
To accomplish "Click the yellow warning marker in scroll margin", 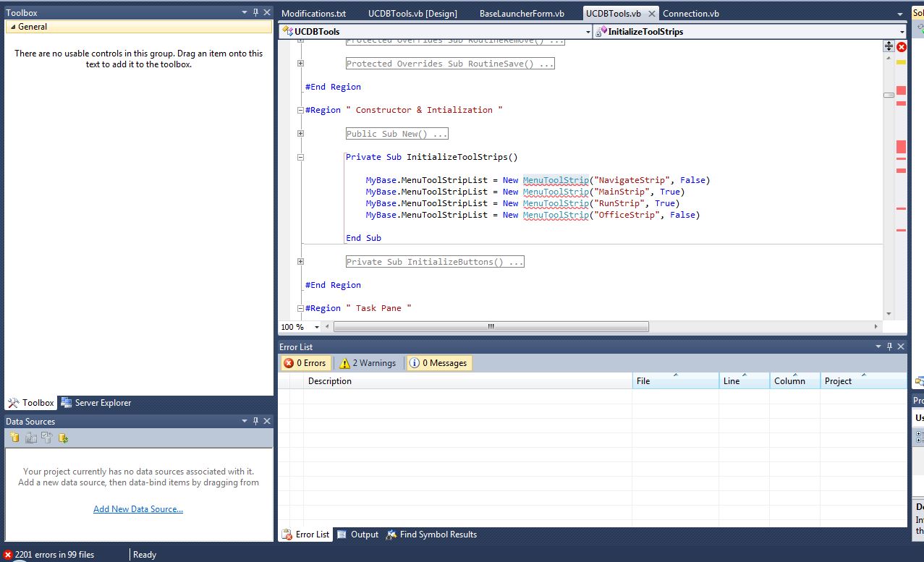I will pyautogui.click(x=901, y=62).
